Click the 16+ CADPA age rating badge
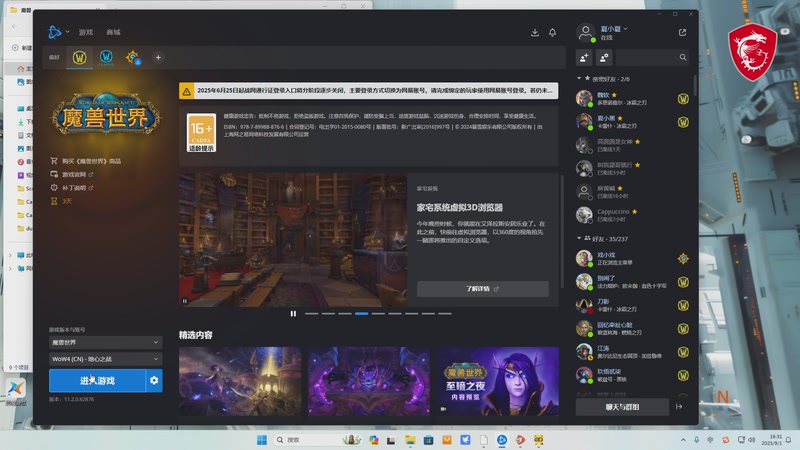The width and height of the screenshot is (800, 450). [x=202, y=133]
